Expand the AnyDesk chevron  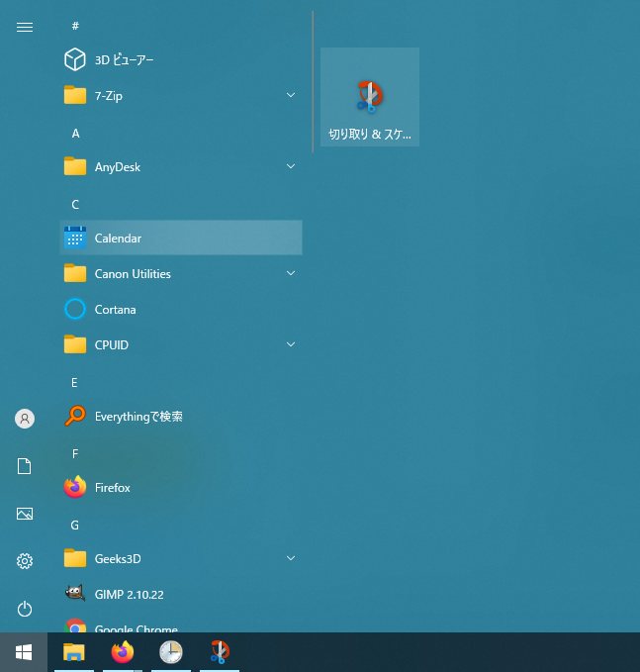coord(291,166)
